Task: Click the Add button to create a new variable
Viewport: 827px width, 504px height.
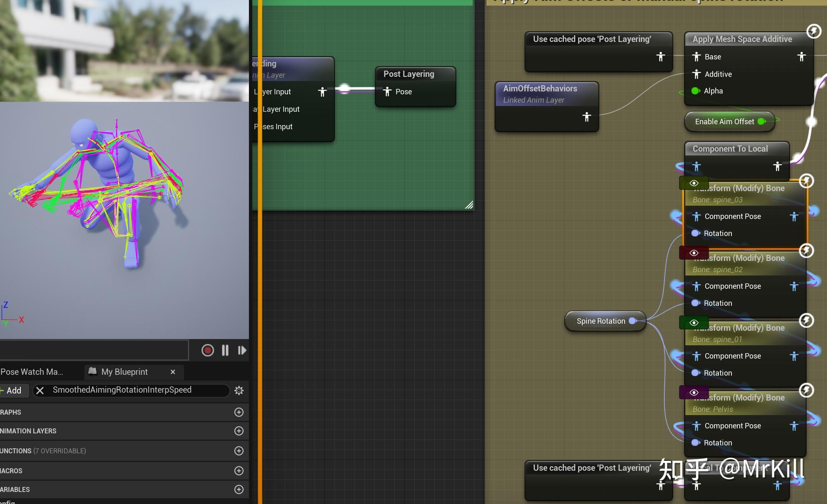Action: [x=12, y=390]
